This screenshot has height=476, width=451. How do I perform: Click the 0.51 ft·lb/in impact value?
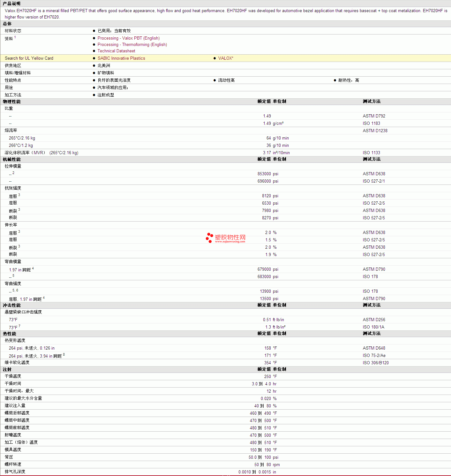[x=274, y=320]
